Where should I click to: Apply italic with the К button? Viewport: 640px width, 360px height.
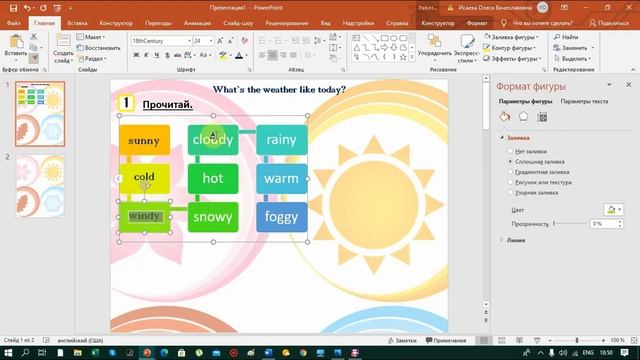click(146, 55)
